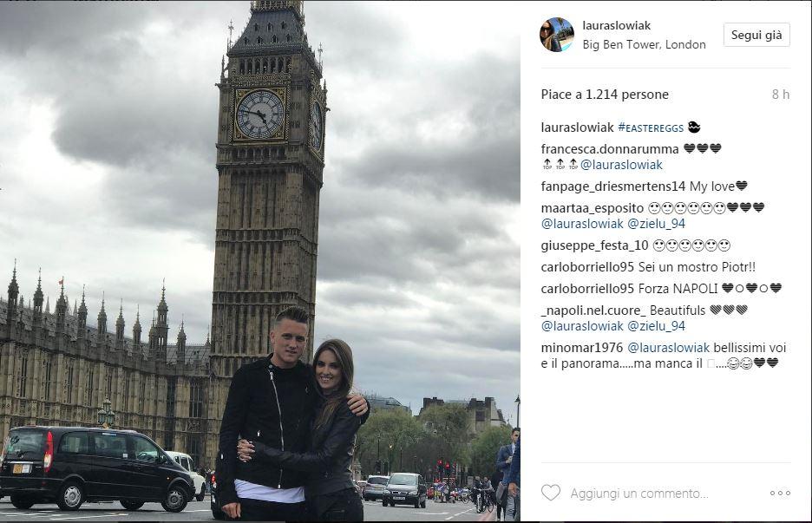Click the @lauraslowiak mention in minomar1976's comment
812x523 pixels.
[668, 348]
